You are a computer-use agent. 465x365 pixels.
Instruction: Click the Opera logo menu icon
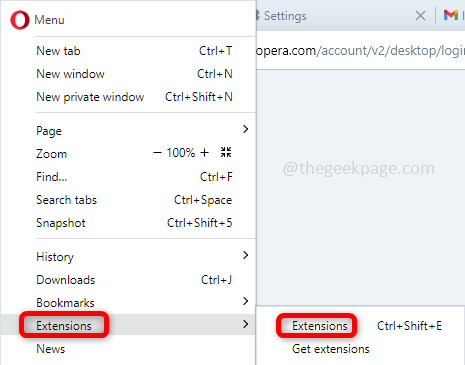[20, 20]
